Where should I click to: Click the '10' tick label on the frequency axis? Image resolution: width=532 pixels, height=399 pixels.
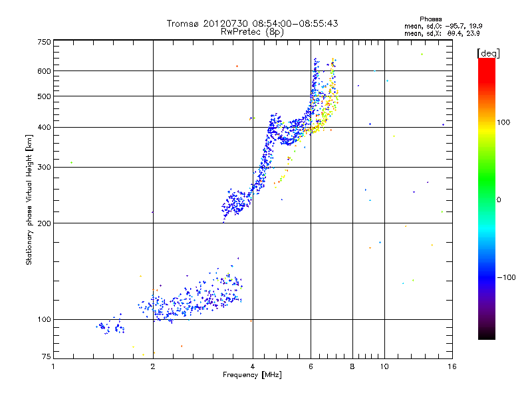[384, 366]
